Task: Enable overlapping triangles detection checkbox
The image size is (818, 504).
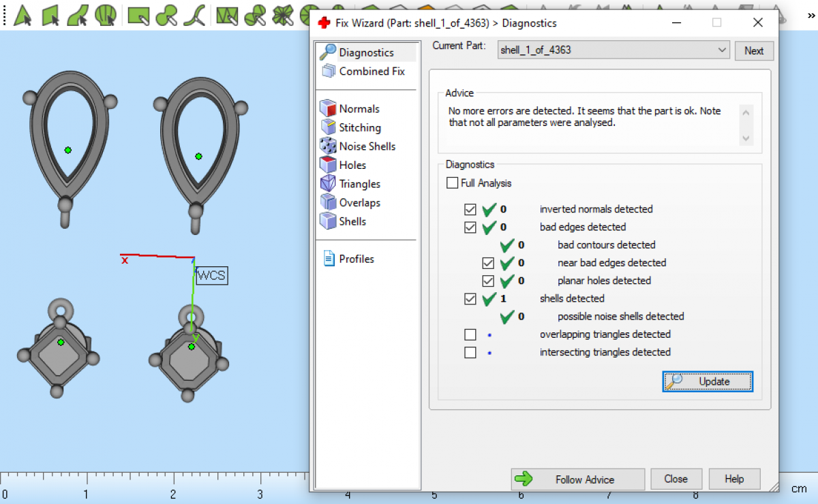Action: tap(470, 334)
